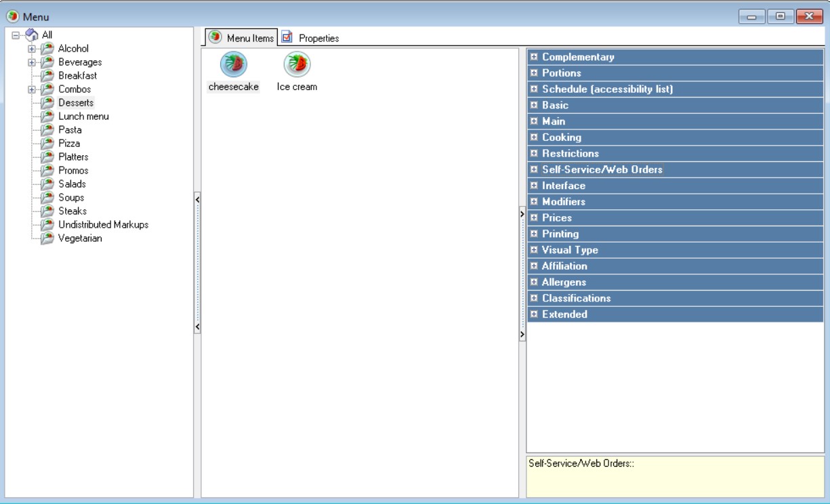Expand the Cooking properties section
Screen dimensions: 830x504
tap(534, 138)
